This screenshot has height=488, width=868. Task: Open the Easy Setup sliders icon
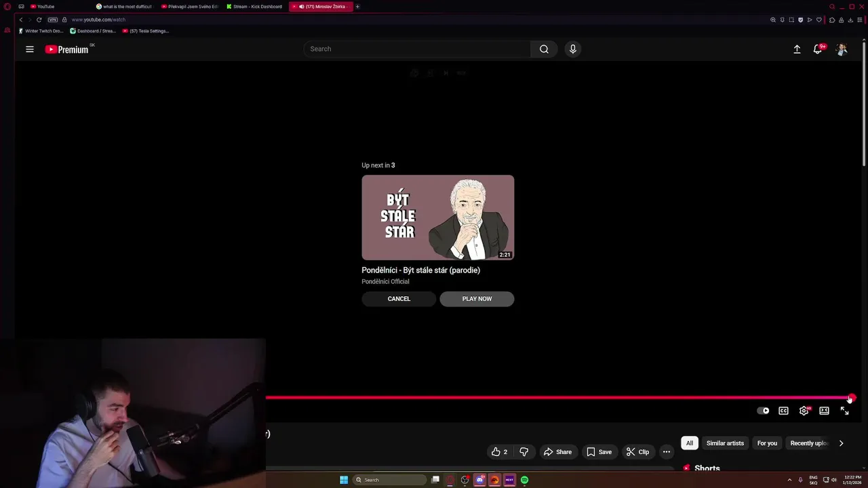point(859,20)
